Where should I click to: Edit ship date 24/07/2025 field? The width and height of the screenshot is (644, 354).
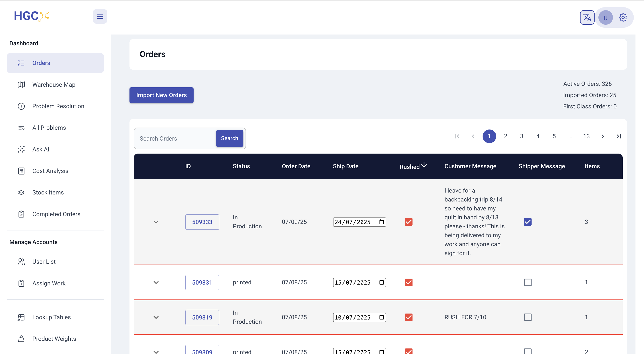pyautogui.click(x=359, y=222)
